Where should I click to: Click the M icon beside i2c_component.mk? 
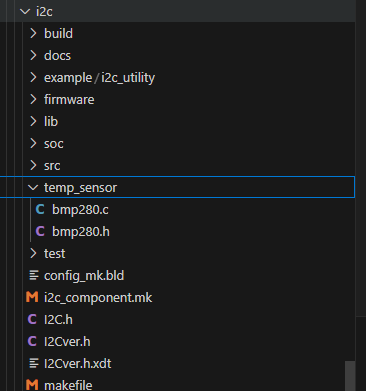coord(32,297)
